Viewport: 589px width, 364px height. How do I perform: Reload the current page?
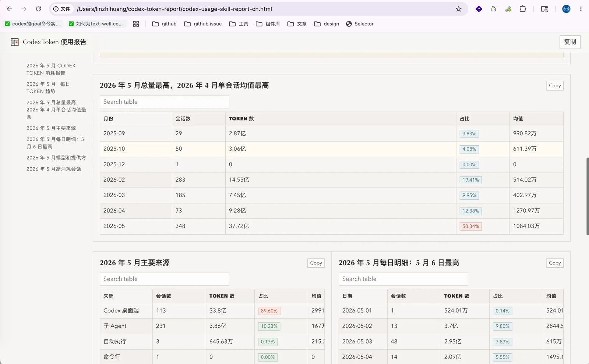38,9
